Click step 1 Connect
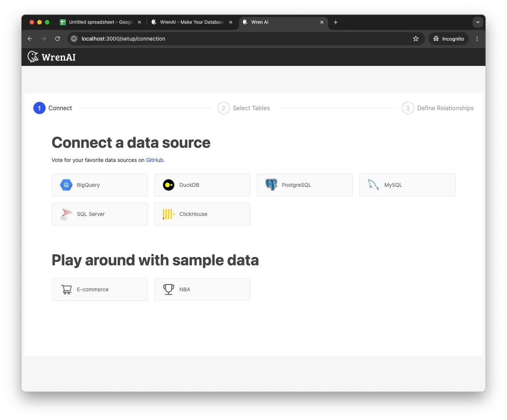The image size is (507, 420). (53, 108)
